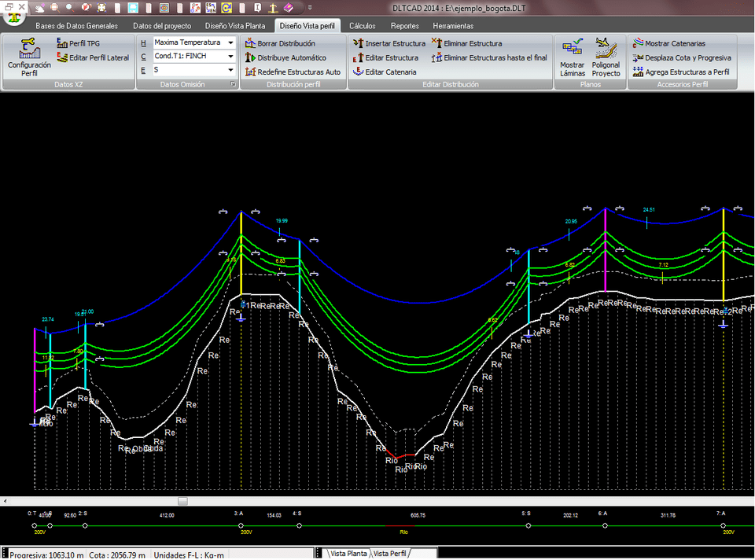
Task: Open Configuración Perfil settings
Action: click(29, 53)
